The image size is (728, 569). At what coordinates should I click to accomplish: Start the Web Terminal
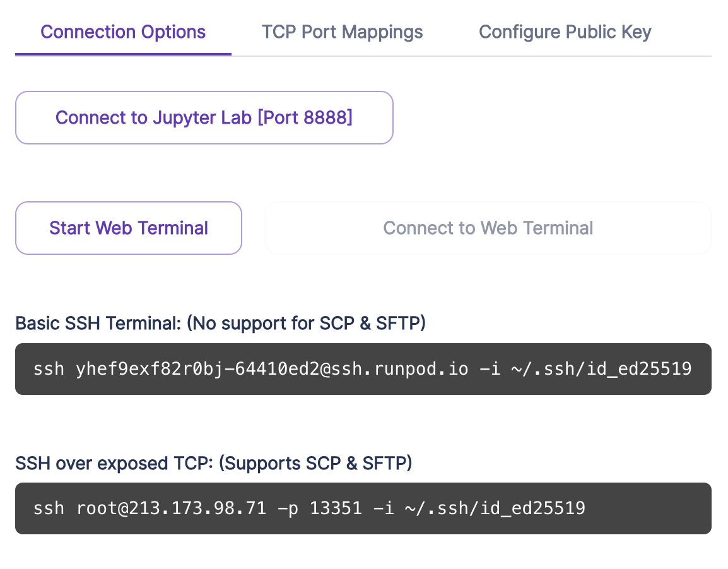tap(129, 228)
